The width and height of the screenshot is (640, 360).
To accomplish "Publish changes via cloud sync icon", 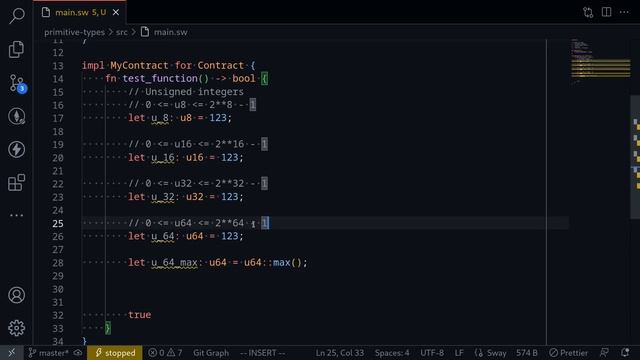I will [78, 353].
